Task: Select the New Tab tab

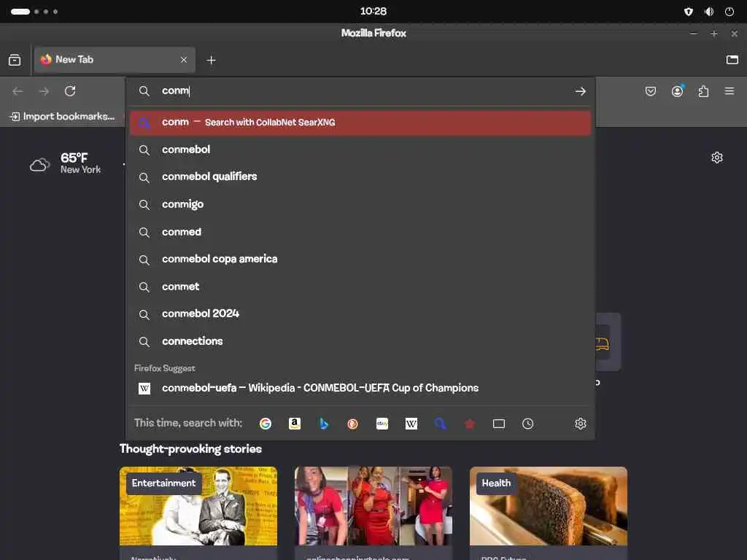Action: pyautogui.click(x=115, y=60)
